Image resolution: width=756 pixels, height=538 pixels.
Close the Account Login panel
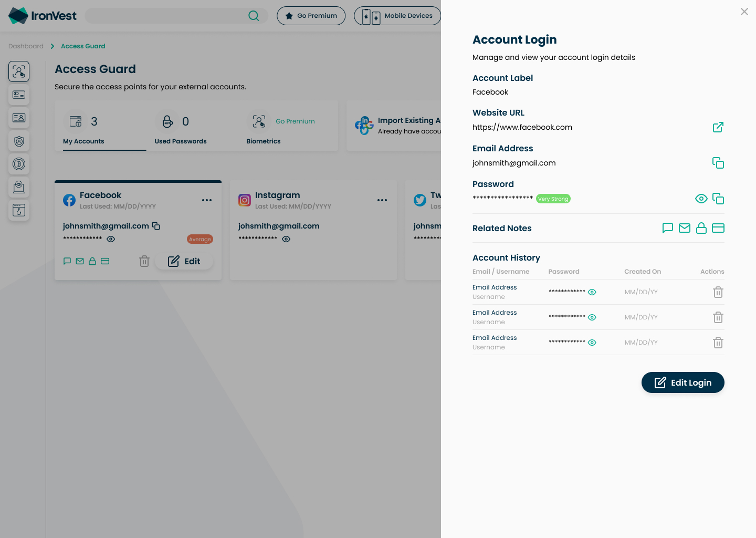pos(744,12)
